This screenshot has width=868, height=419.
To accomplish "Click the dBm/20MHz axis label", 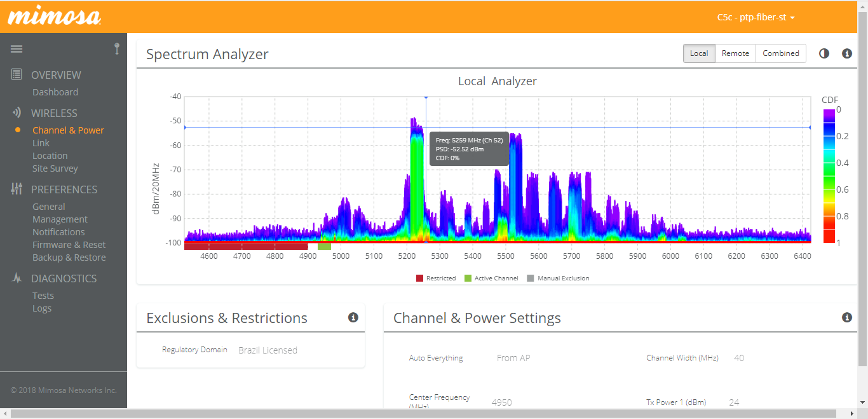I will [156, 188].
